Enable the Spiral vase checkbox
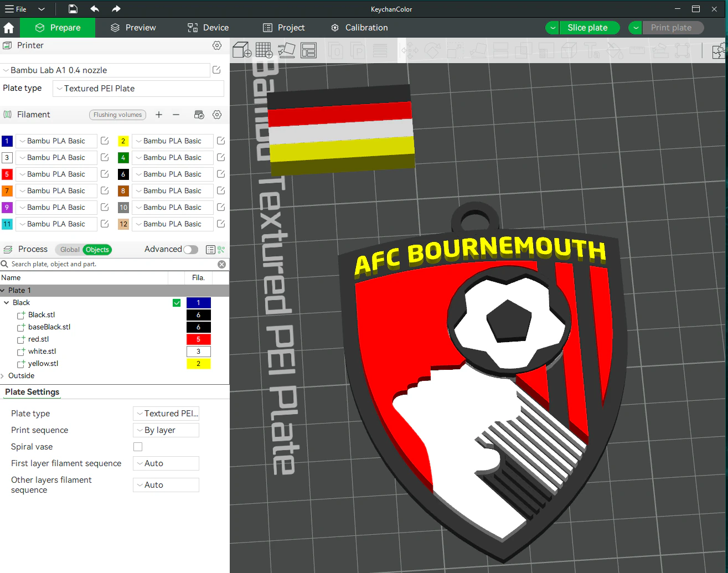 tap(138, 447)
